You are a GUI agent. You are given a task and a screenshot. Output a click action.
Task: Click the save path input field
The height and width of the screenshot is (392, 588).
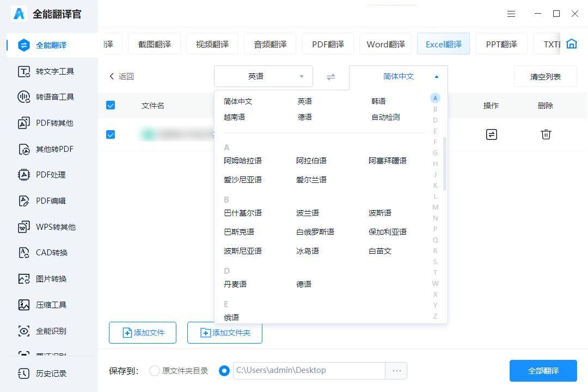(x=309, y=371)
